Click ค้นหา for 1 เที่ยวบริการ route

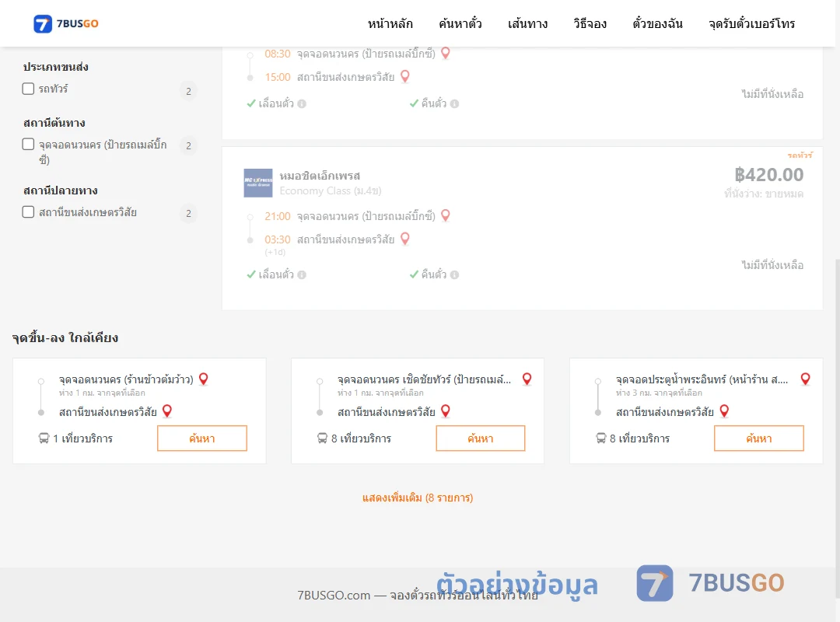[x=202, y=439]
